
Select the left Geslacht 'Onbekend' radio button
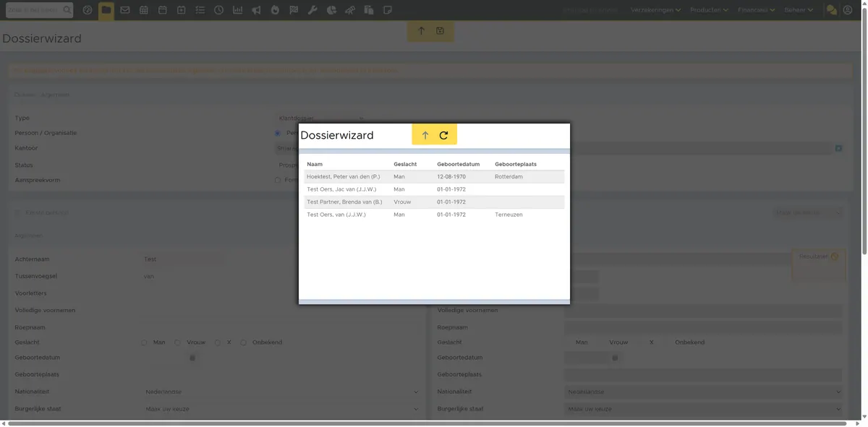pos(244,342)
